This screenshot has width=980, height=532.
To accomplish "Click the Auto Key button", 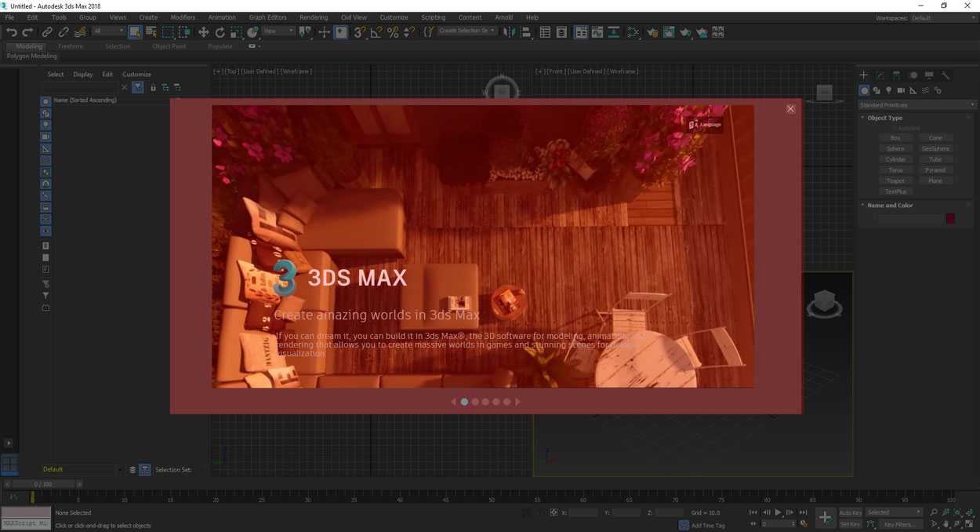I will (x=851, y=512).
